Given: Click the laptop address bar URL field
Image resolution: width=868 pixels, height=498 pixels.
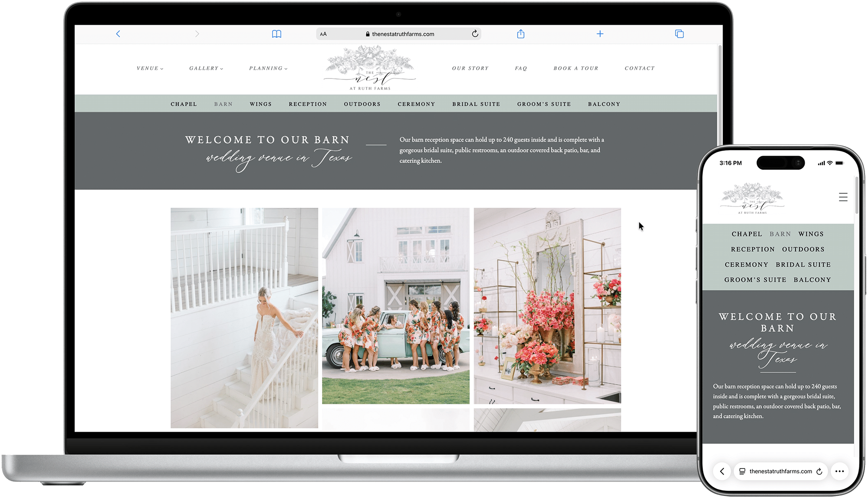Looking at the screenshot, I should coord(403,34).
